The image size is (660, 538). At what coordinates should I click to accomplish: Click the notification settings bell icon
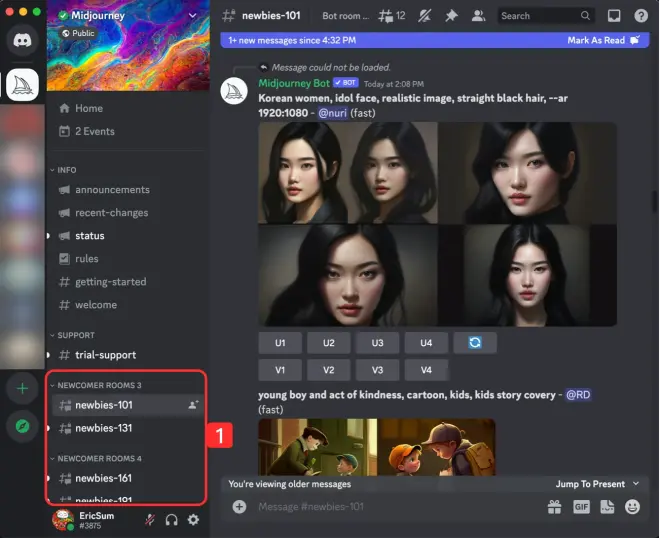(427, 16)
